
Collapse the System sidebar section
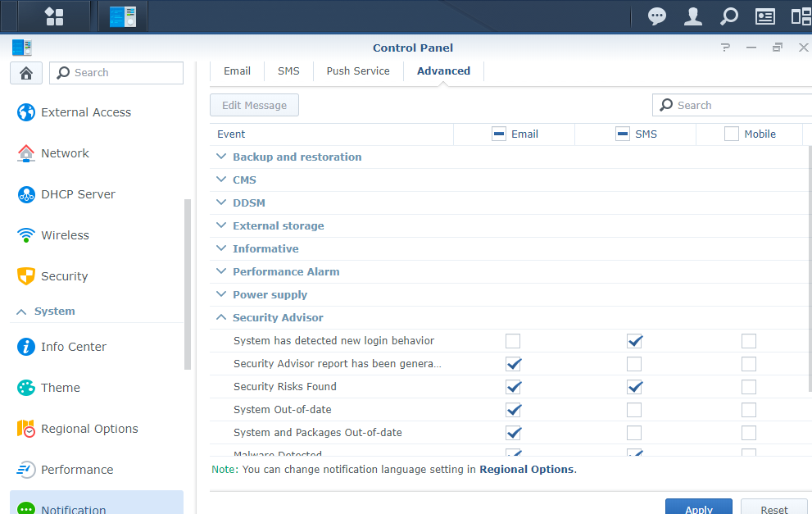click(21, 312)
